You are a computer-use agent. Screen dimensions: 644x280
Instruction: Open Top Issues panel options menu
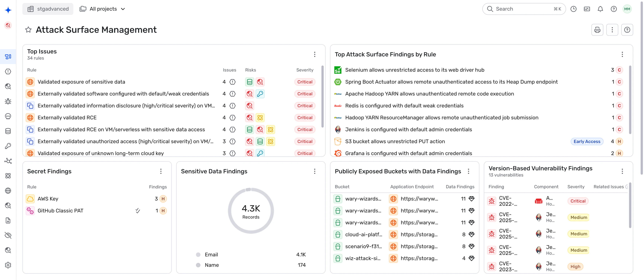(x=315, y=54)
